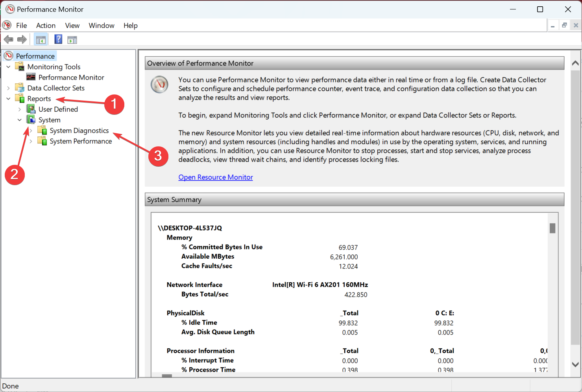Click the main pane scroll up arrow

(x=575, y=63)
